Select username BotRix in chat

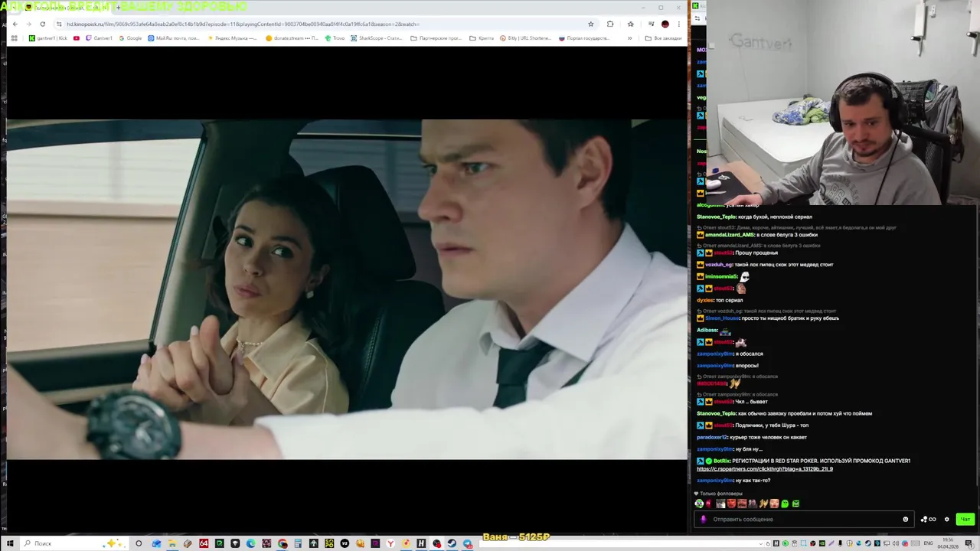click(722, 461)
